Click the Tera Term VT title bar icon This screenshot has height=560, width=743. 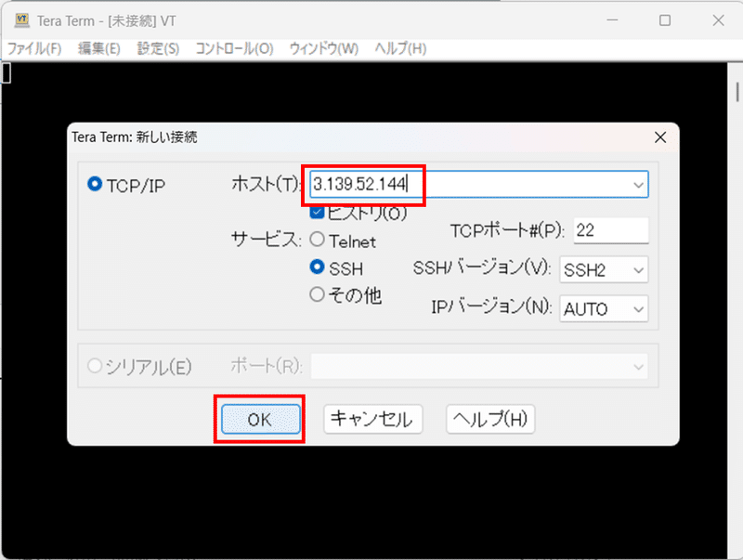coord(21,20)
